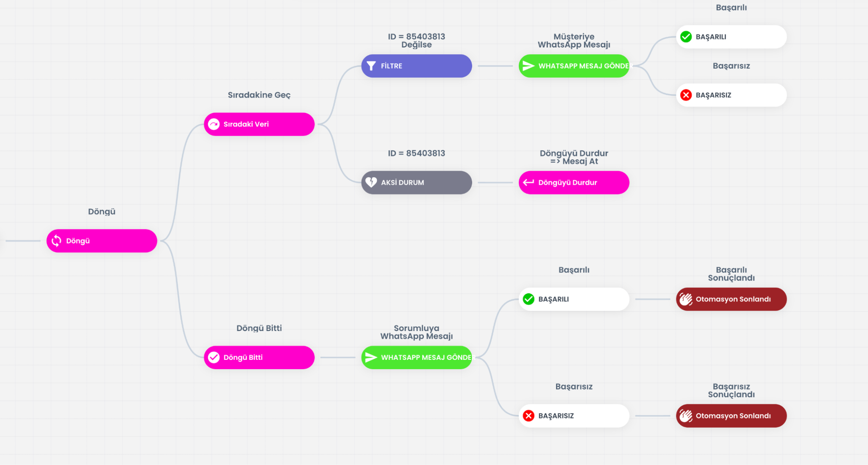The height and width of the screenshot is (465, 868).
Task: Click the 'Döngüyü Durdur => Mesaj At' label
Action: click(x=574, y=157)
